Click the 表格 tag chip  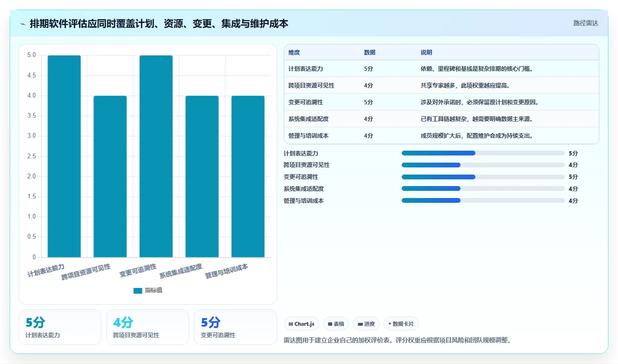(x=336, y=324)
